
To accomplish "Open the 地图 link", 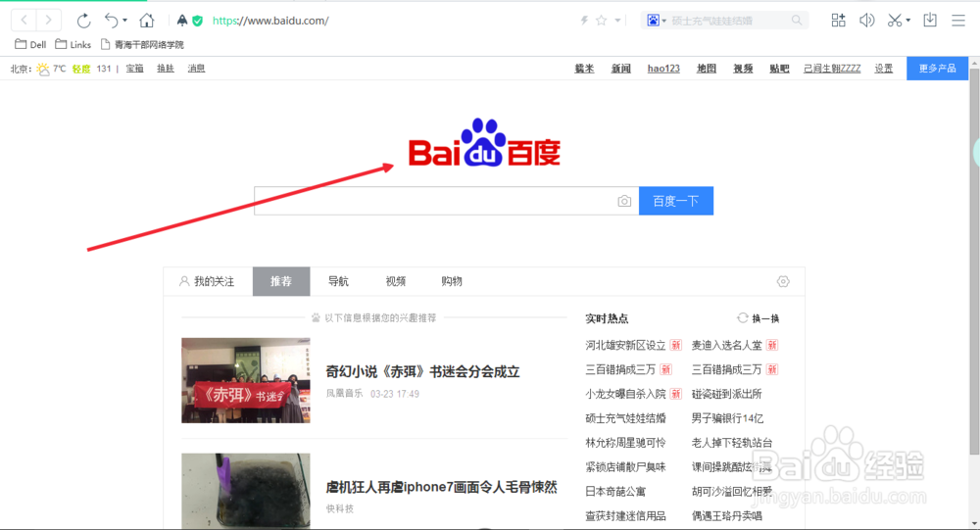I will 707,69.
